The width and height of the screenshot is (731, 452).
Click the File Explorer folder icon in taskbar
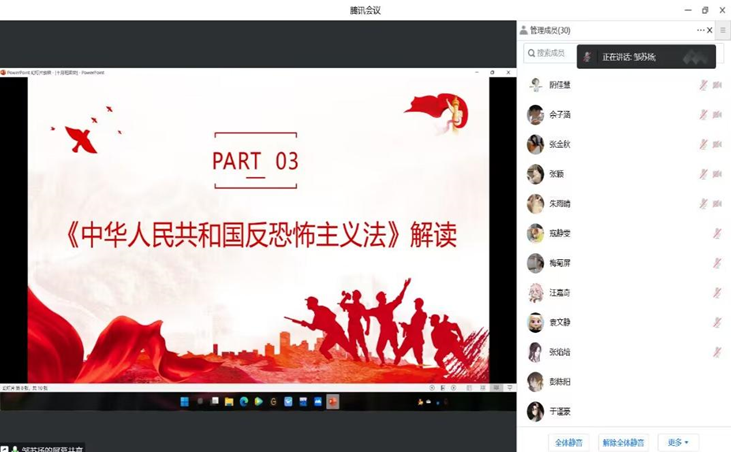point(229,402)
